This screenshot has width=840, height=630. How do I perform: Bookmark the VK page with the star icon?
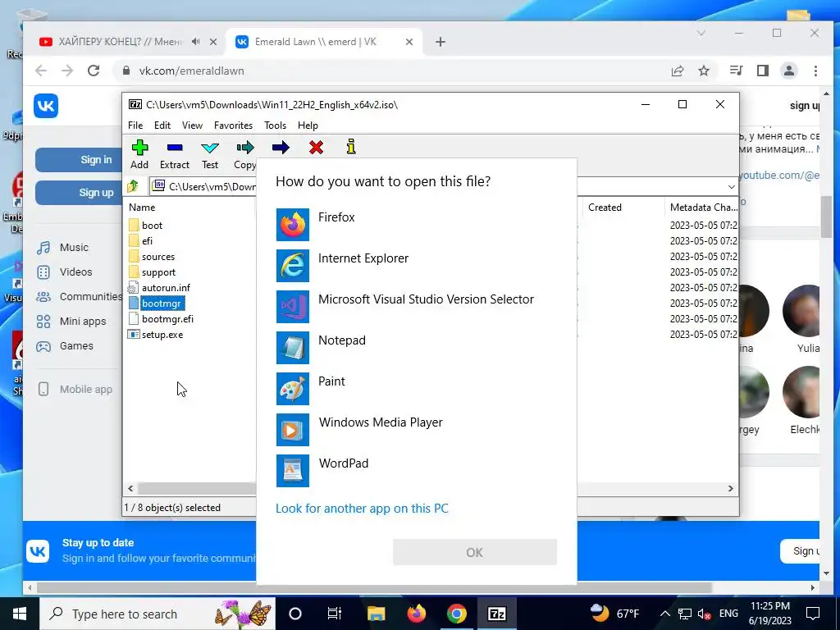click(704, 71)
